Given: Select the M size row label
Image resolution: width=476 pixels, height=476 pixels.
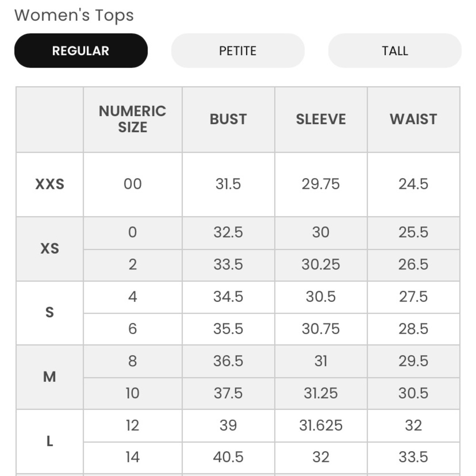Looking at the screenshot, I should click(x=50, y=377).
